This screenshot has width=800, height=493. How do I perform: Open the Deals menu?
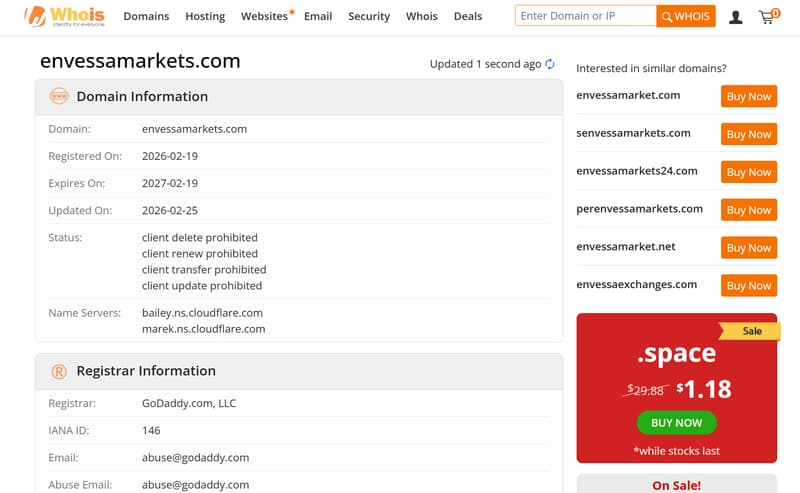[468, 16]
